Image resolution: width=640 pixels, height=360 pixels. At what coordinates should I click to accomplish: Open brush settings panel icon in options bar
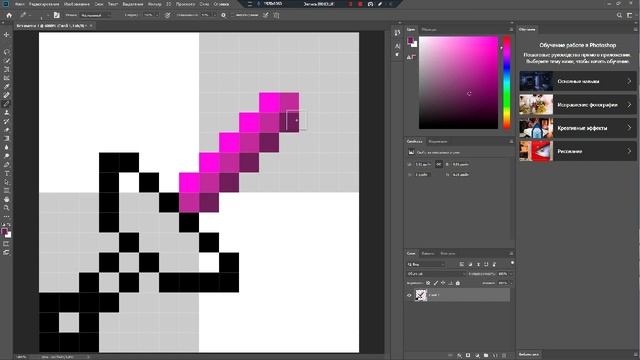pos(56,15)
